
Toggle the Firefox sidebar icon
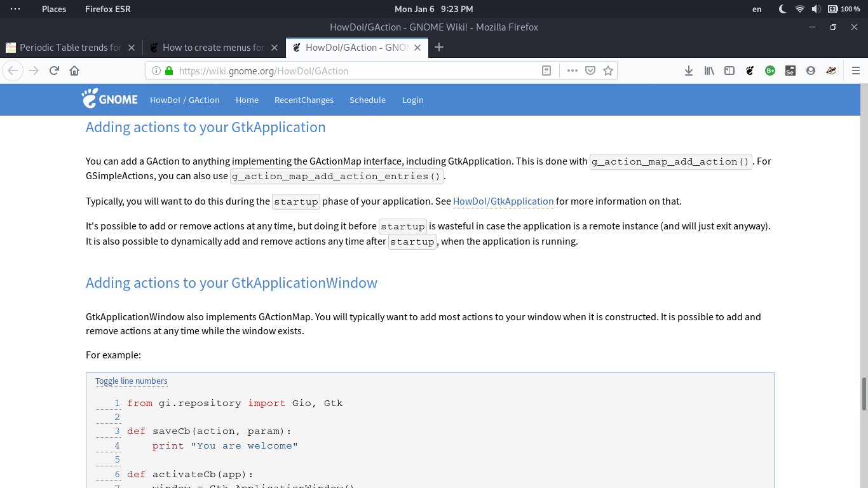pos(729,71)
